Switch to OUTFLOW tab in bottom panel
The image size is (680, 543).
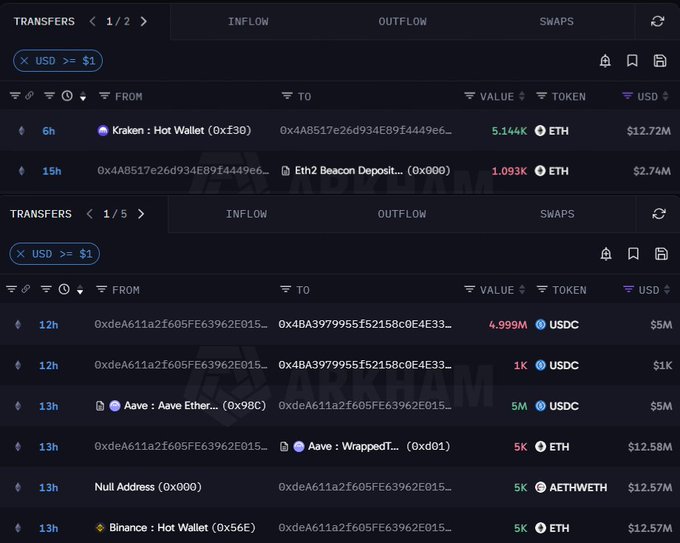point(402,214)
